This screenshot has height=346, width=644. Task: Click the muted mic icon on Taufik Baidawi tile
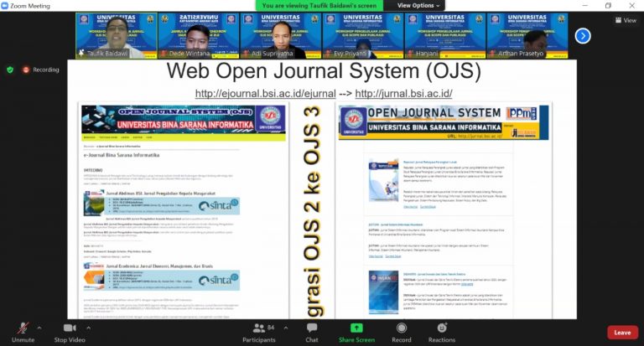coord(81,54)
